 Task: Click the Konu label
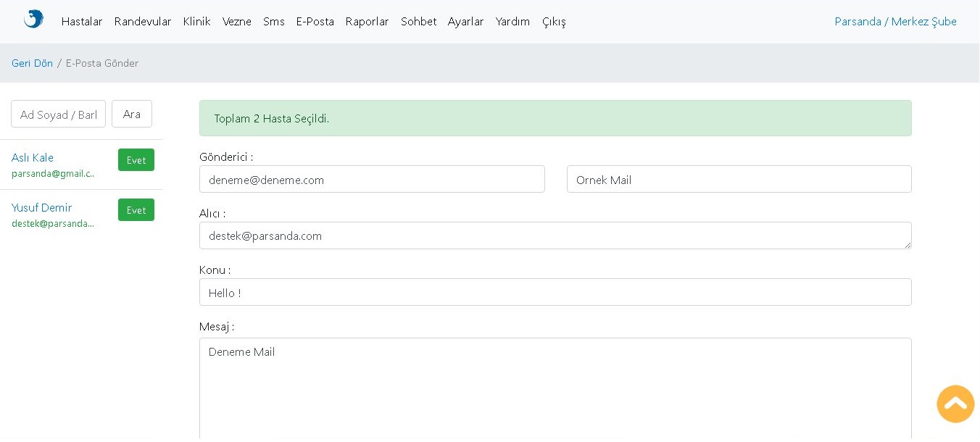[215, 270]
